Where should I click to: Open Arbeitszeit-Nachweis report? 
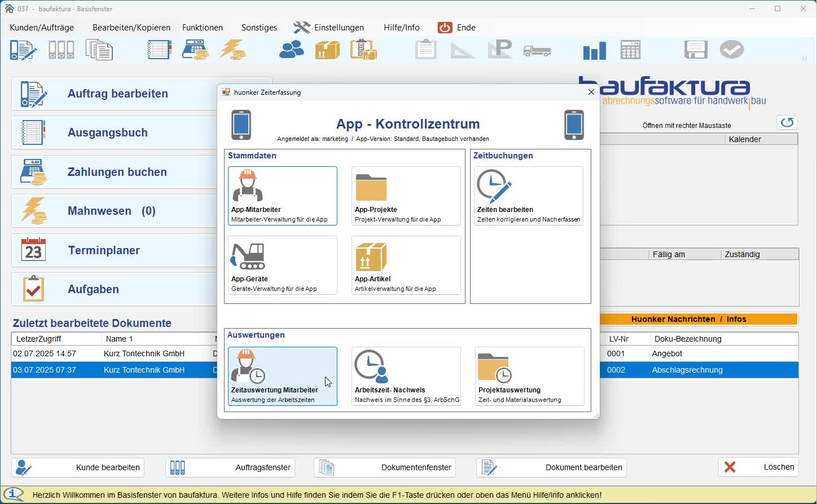coord(406,376)
